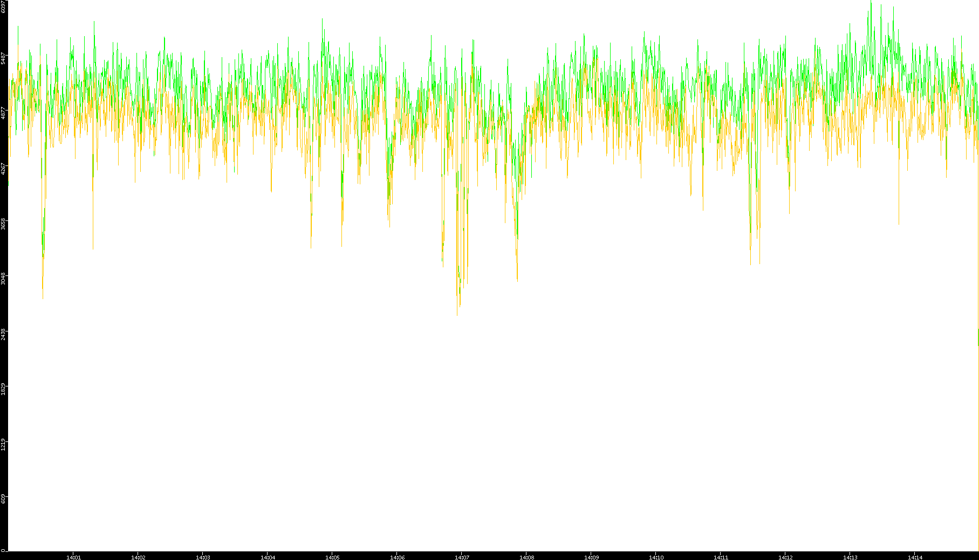Click the 14:04 time axis label
The image size is (979, 560).
coord(268,557)
